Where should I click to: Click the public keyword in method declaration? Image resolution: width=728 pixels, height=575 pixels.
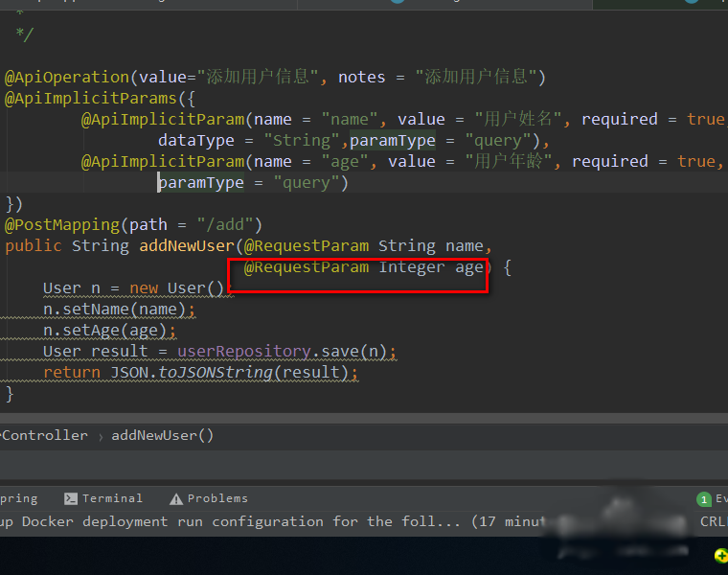pyautogui.click(x=33, y=246)
